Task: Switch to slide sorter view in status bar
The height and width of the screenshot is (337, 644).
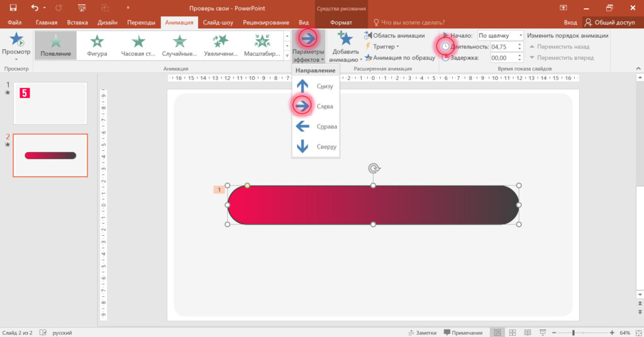Action: pos(513,332)
